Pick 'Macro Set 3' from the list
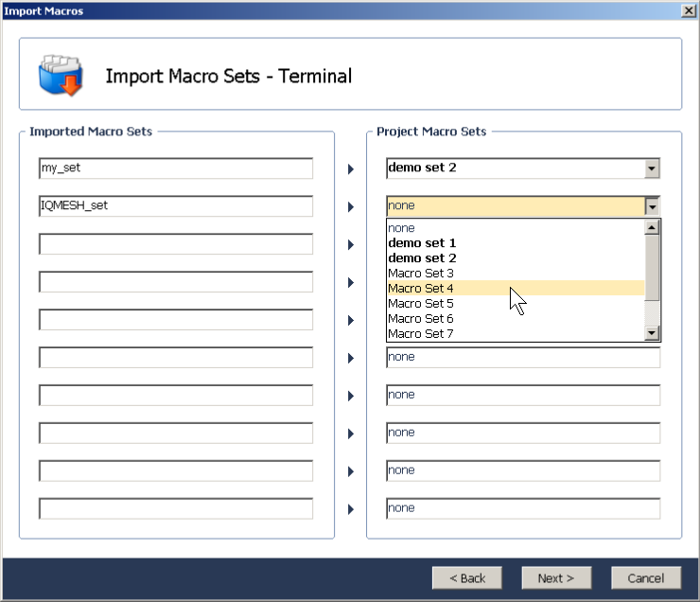700x602 pixels. tap(516, 274)
